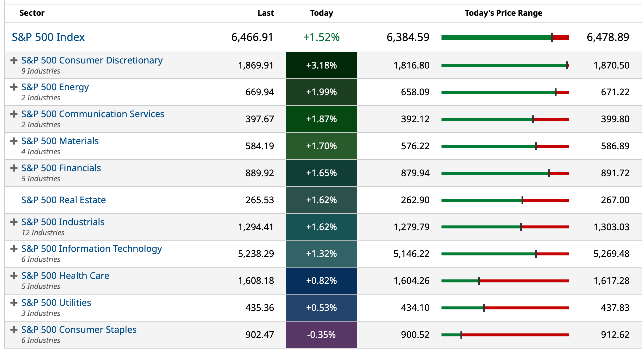
Task: Click plus icon beside Health Care
Action: click(14, 276)
